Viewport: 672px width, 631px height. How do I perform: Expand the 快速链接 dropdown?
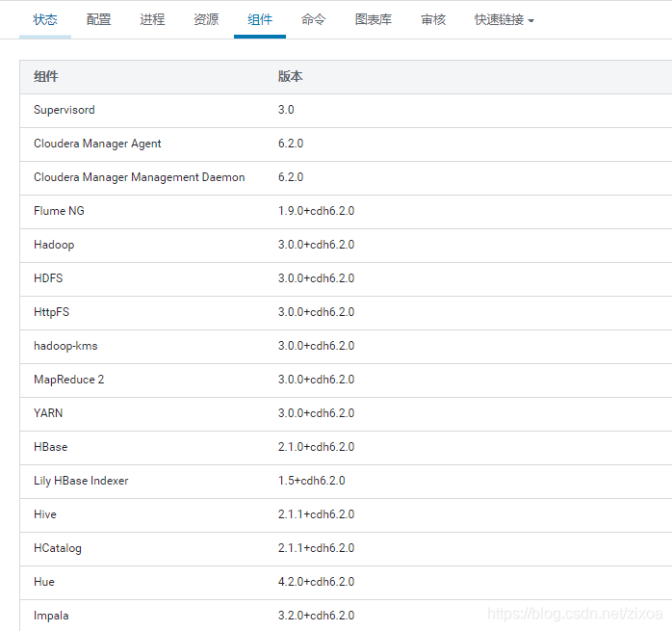(504, 19)
